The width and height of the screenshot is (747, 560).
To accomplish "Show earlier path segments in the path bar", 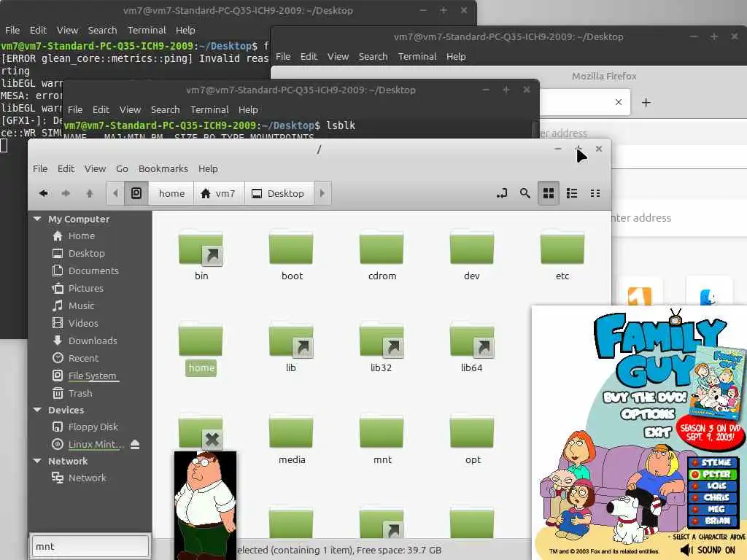I will pyautogui.click(x=115, y=193).
